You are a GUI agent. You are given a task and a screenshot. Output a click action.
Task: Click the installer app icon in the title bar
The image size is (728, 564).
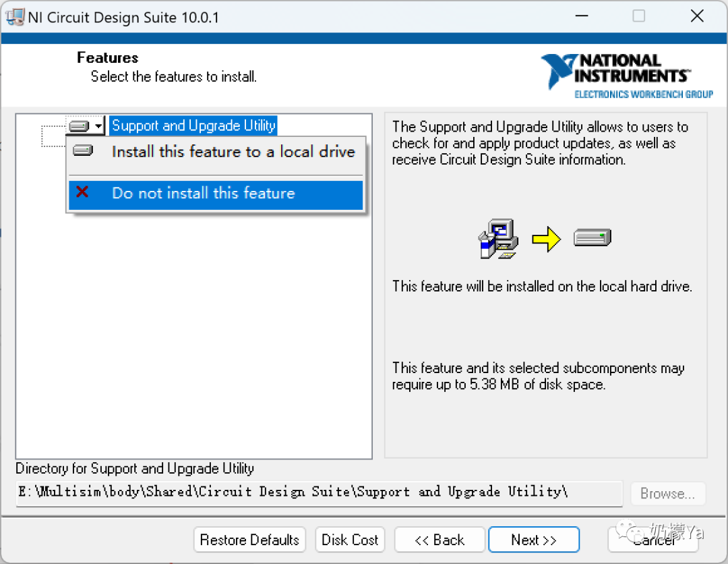click(15, 17)
